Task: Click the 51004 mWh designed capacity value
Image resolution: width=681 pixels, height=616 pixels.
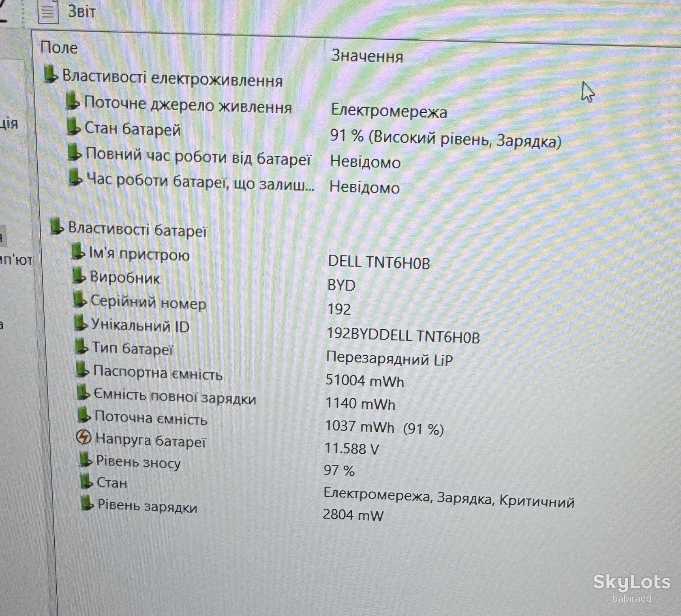Action: click(365, 380)
